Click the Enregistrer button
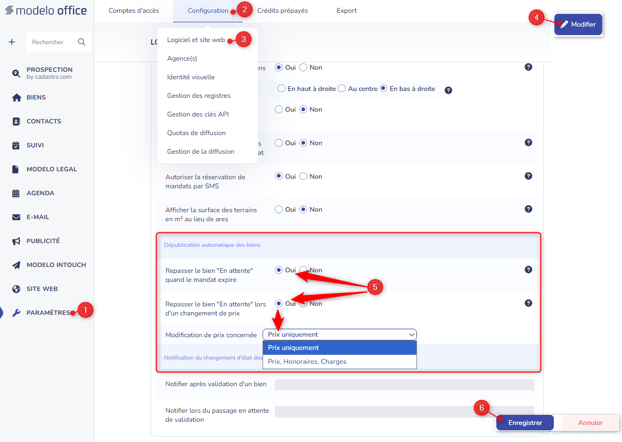The width and height of the screenshot is (622, 442). pyautogui.click(x=525, y=423)
